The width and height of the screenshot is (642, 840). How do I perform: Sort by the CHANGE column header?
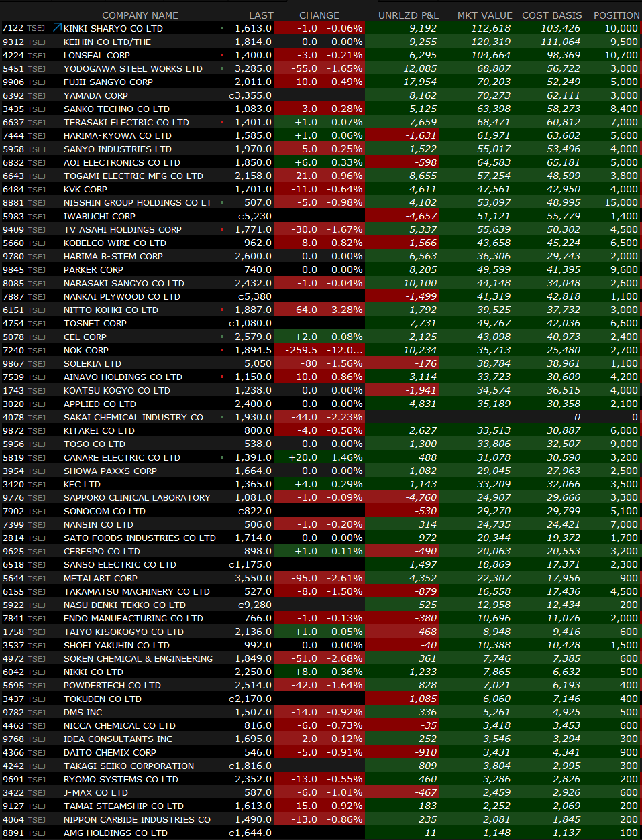point(319,15)
